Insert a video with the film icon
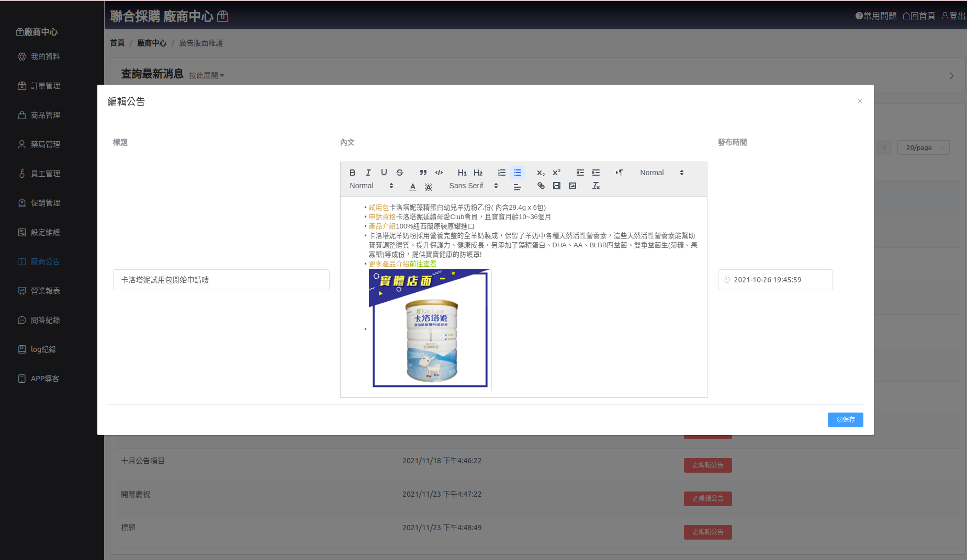This screenshot has height=560, width=967. (x=557, y=186)
